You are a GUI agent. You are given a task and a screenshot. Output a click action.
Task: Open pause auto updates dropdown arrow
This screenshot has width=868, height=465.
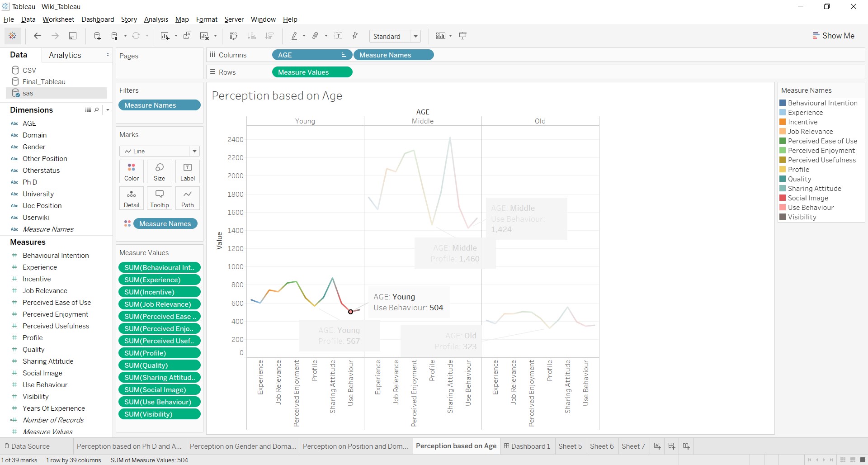click(125, 36)
